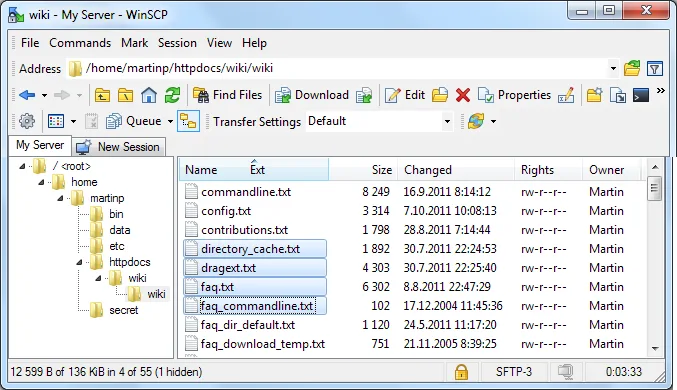Select the secret folder in tree
The height and width of the screenshot is (390, 677).
click(x=123, y=310)
